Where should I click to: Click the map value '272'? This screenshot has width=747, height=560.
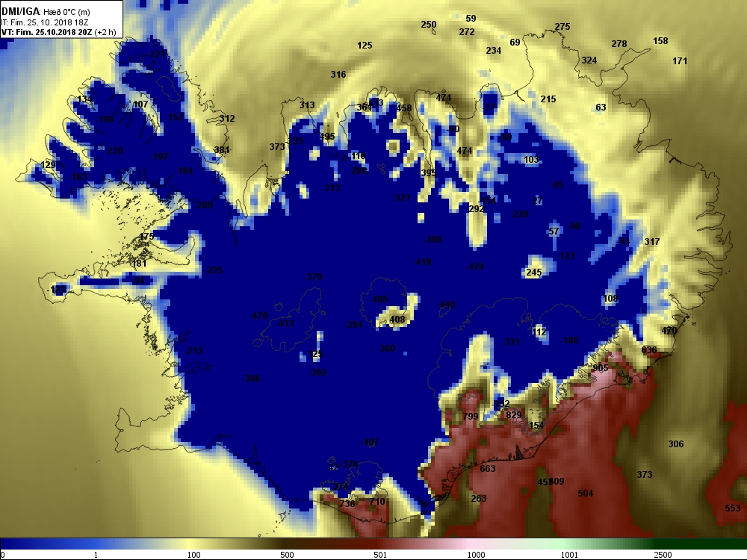[x=467, y=32]
